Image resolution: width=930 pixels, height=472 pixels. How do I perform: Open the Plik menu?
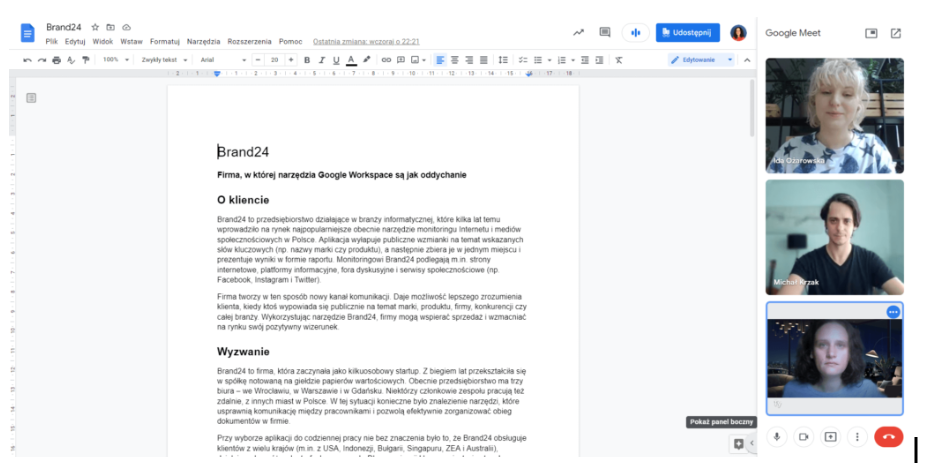pyautogui.click(x=52, y=42)
